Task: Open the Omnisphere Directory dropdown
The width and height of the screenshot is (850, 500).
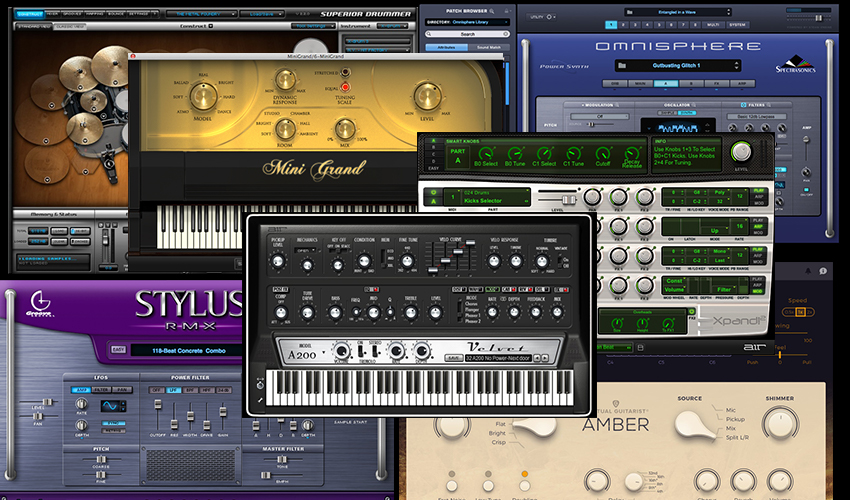Action: click(x=467, y=22)
